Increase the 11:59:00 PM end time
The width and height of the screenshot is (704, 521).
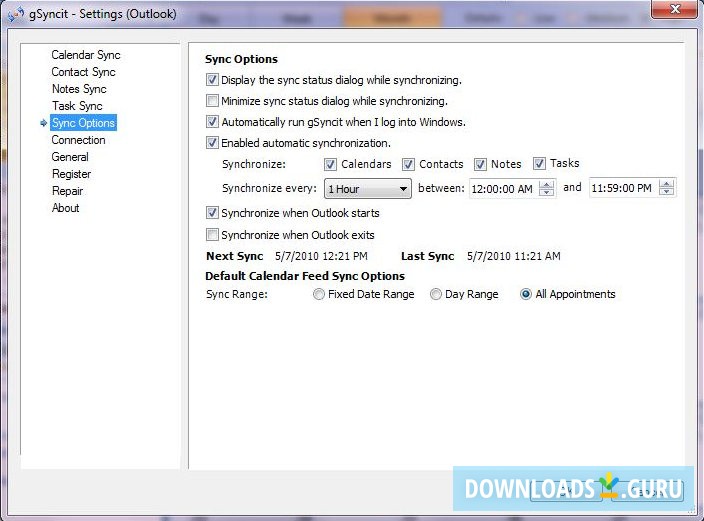point(667,184)
